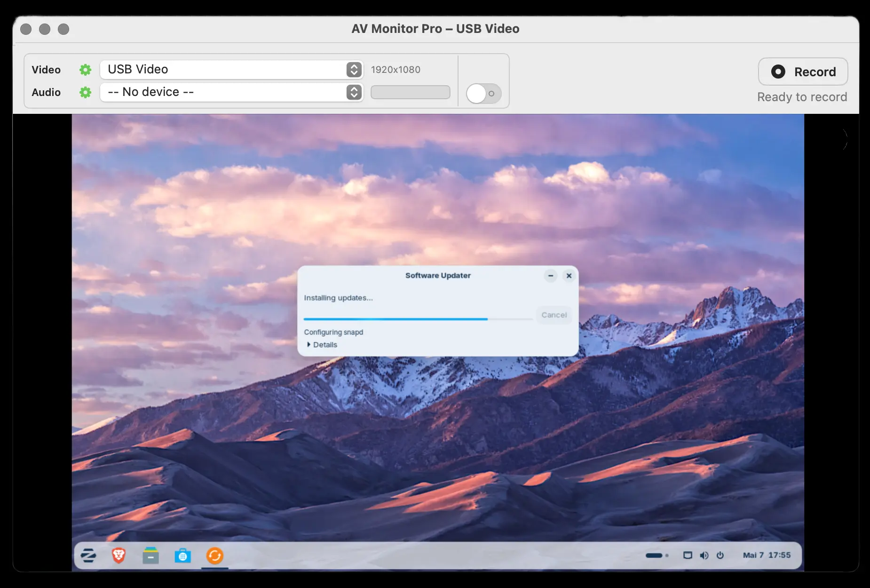Open the USB Video source dropdown

[x=231, y=70]
